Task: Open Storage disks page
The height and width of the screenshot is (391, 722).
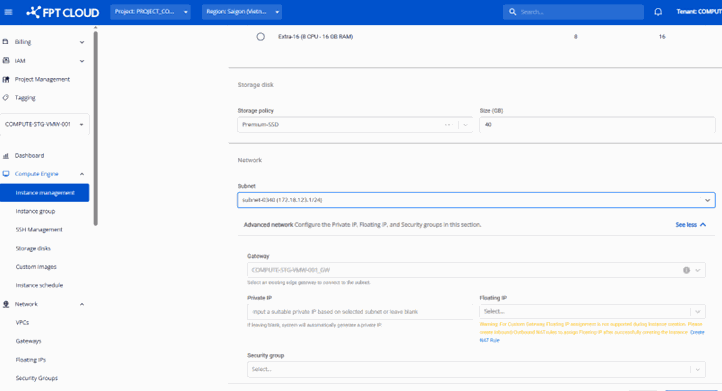Action: [33, 249]
